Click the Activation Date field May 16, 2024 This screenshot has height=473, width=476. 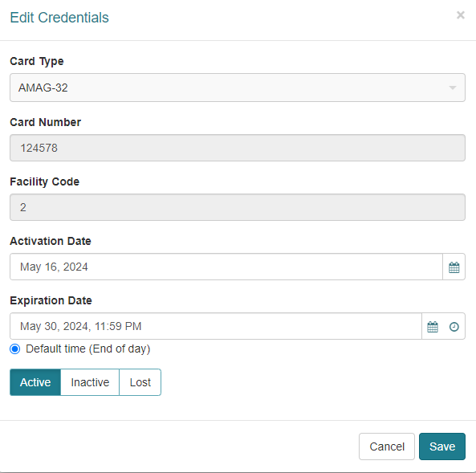click(x=226, y=267)
